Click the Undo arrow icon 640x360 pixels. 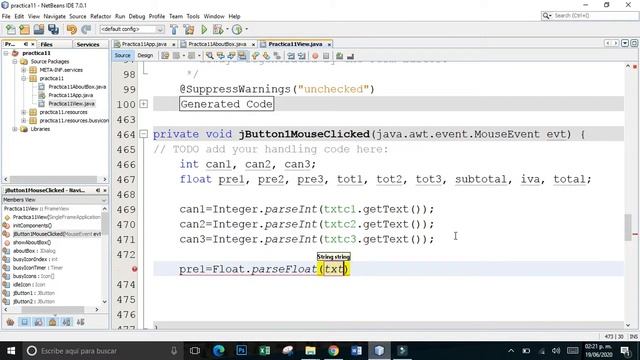72,29
